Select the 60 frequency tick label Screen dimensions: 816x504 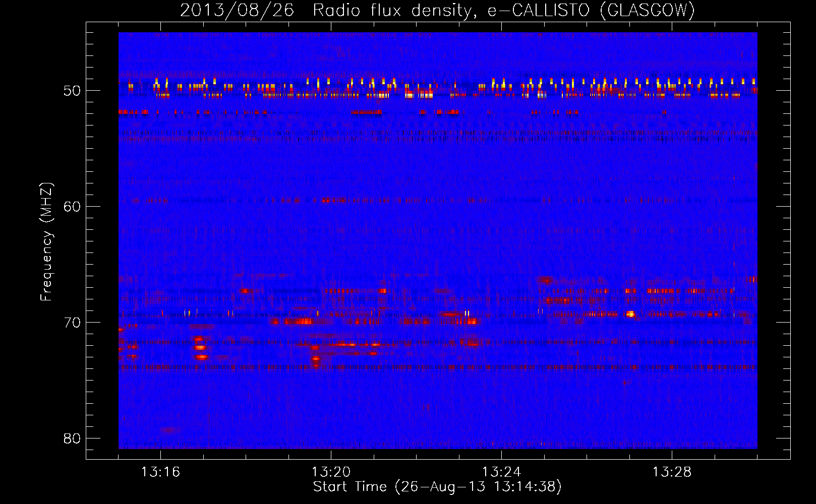point(72,207)
